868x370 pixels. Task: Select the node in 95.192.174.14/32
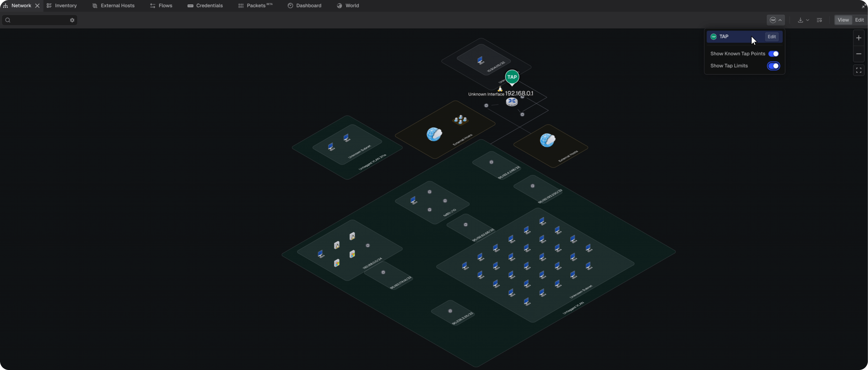[x=383, y=272]
